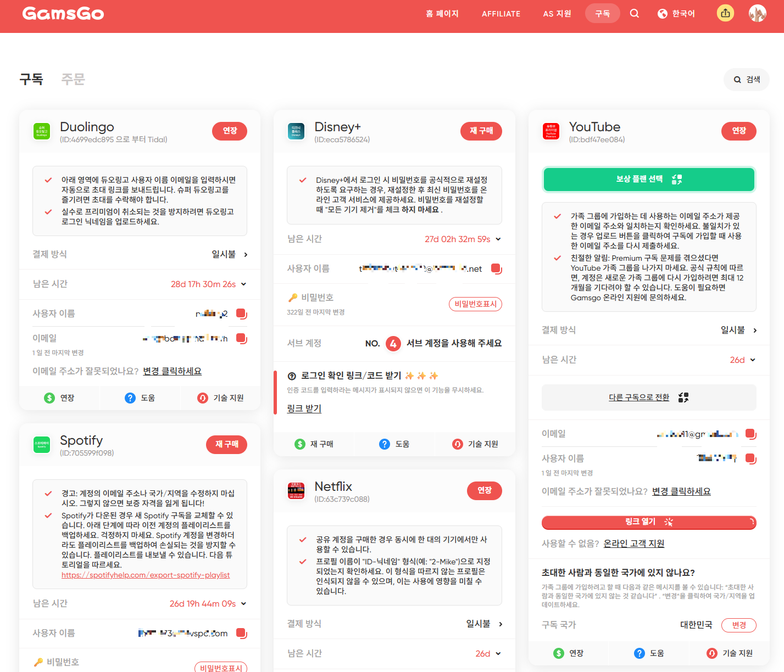Expand Spotify remaining time 26d 19h dropdown
784x672 pixels.
tap(243, 604)
